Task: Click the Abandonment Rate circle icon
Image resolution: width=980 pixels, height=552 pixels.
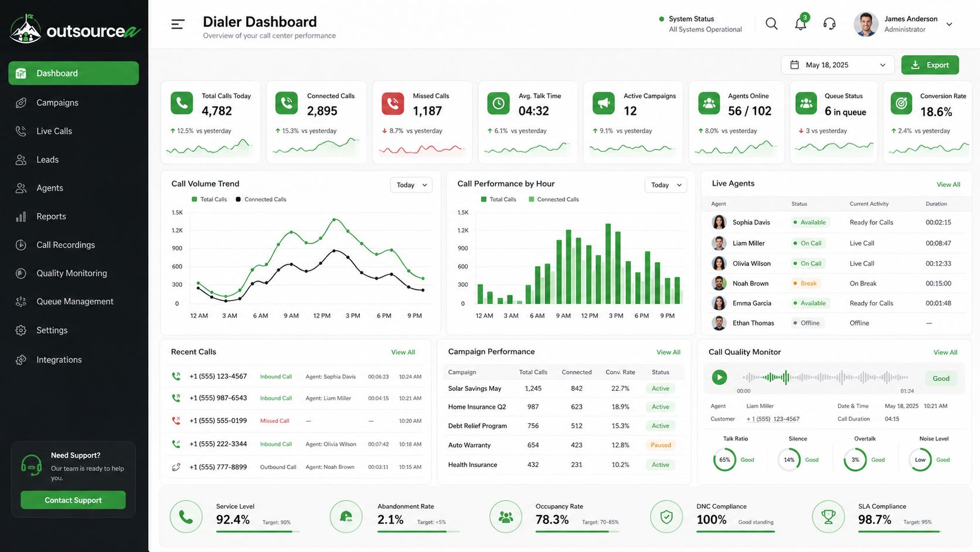Action: [346, 517]
